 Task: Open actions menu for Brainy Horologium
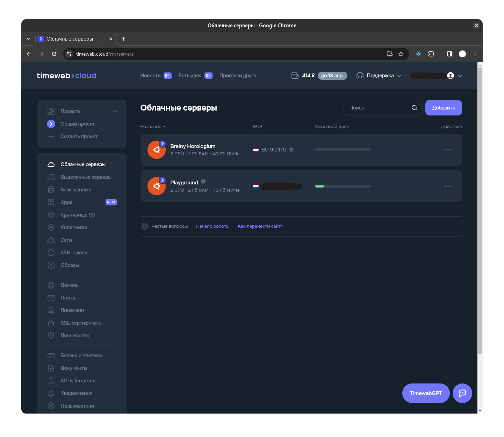(x=448, y=150)
